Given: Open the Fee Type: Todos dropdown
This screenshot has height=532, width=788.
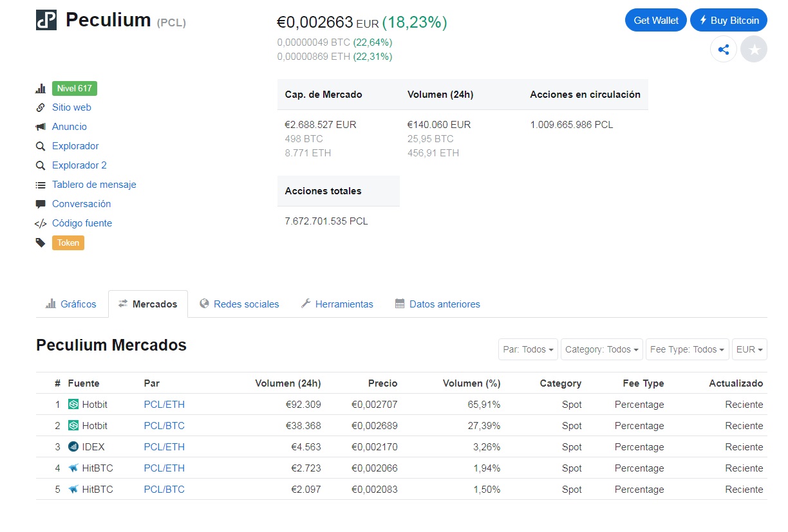Looking at the screenshot, I should (x=687, y=349).
